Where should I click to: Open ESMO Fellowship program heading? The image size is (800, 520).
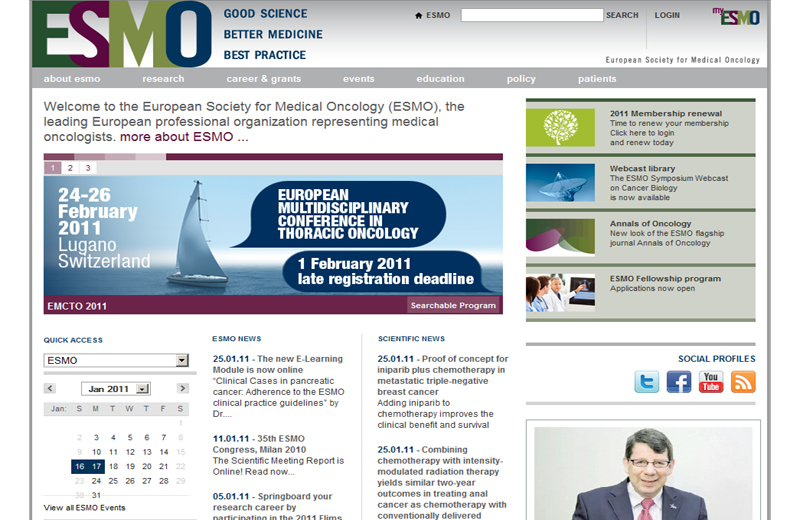[x=665, y=279]
